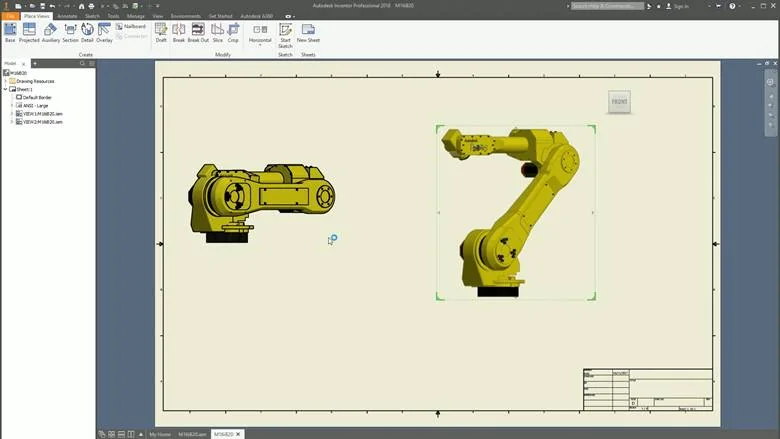Screen dimensions: 780x439
Task: Select the Detail view tool
Action: point(87,32)
